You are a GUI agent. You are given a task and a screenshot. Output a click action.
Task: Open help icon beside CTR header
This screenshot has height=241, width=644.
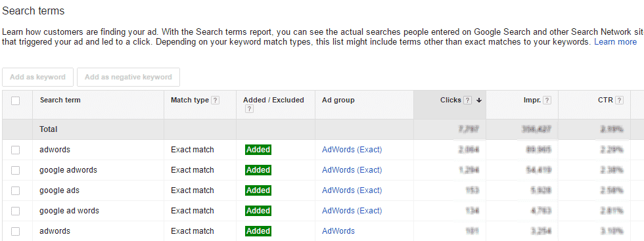point(619,100)
